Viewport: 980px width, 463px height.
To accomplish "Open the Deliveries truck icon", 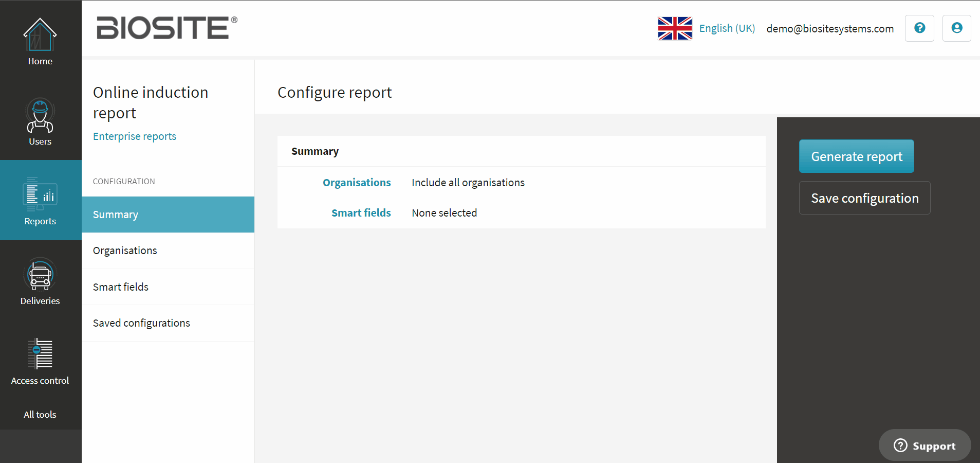I will 40,275.
